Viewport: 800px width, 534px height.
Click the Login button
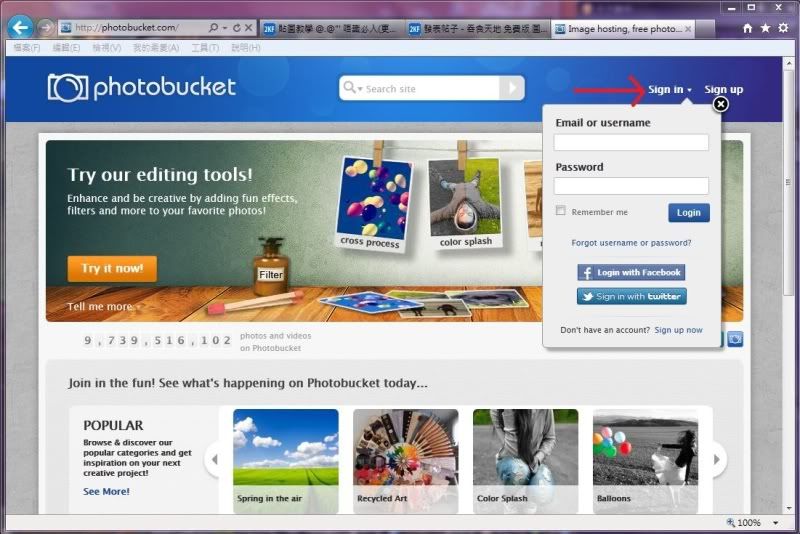(689, 213)
